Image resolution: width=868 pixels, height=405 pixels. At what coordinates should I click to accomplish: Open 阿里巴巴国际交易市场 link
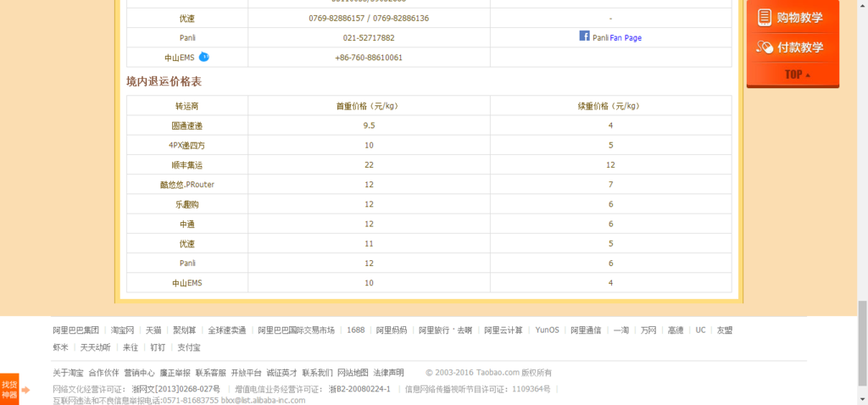[x=296, y=330]
